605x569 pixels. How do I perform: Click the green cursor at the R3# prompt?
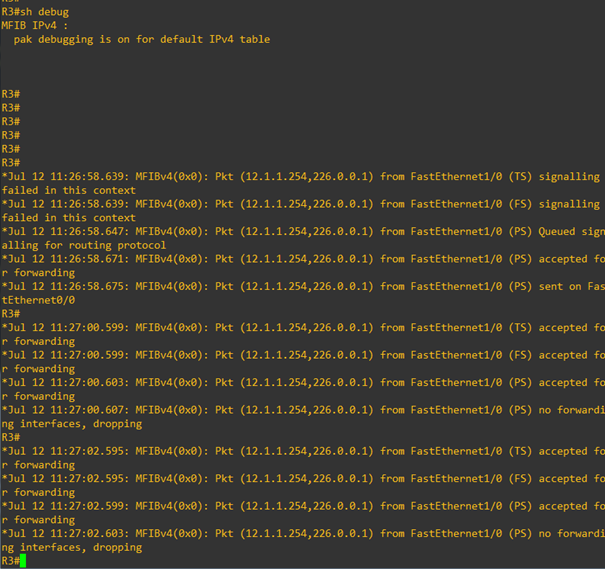point(23,561)
